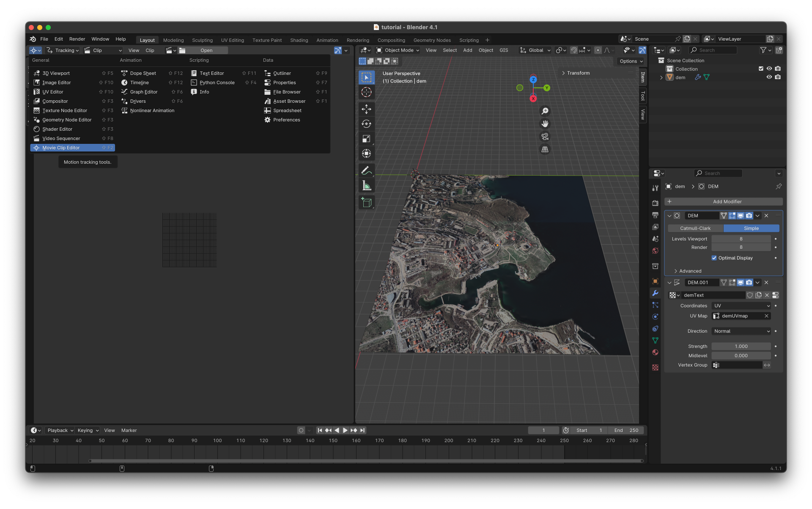The height and width of the screenshot is (509, 812).
Task: Switch to the Sculpting workspace tab
Action: tap(202, 40)
